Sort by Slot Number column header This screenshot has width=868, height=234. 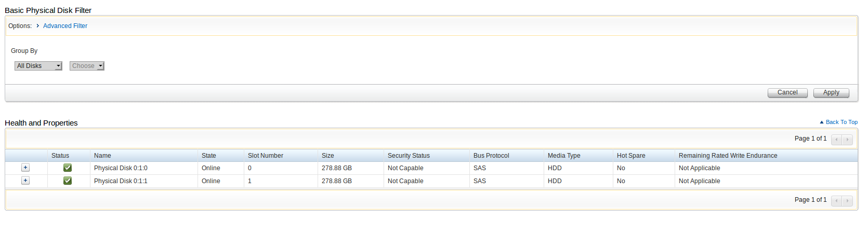(x=266, y=156)
